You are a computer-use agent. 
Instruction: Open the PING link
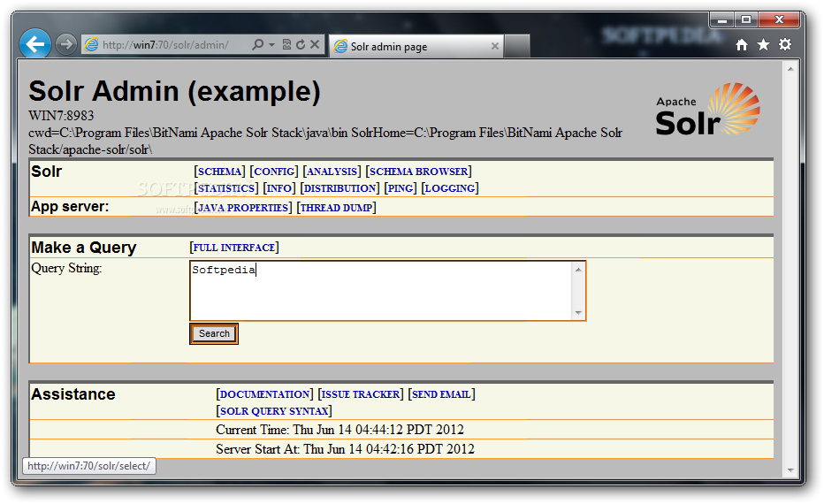tap(400, 188)
